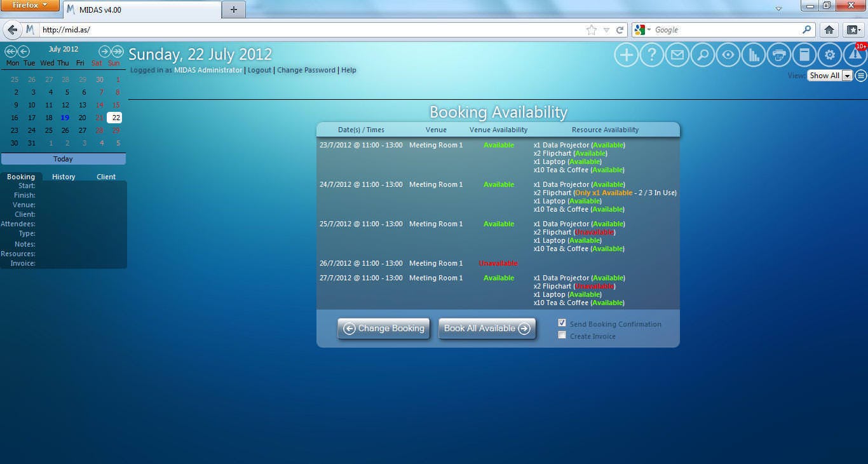View notifications via the warning triangle badge
Screen dimensions: 868x464
tap(855, 55)
